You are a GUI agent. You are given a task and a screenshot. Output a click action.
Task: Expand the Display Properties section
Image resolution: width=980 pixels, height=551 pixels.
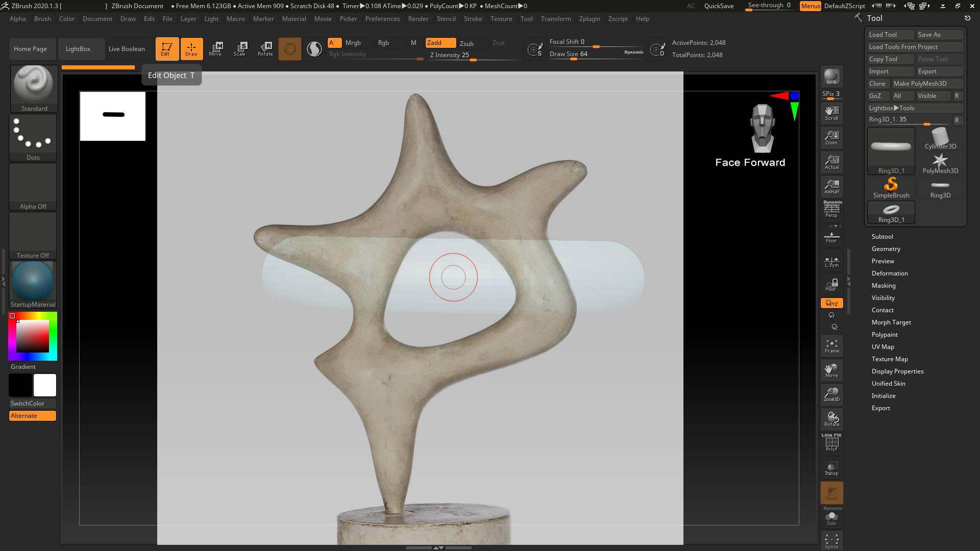click(897, 371)
